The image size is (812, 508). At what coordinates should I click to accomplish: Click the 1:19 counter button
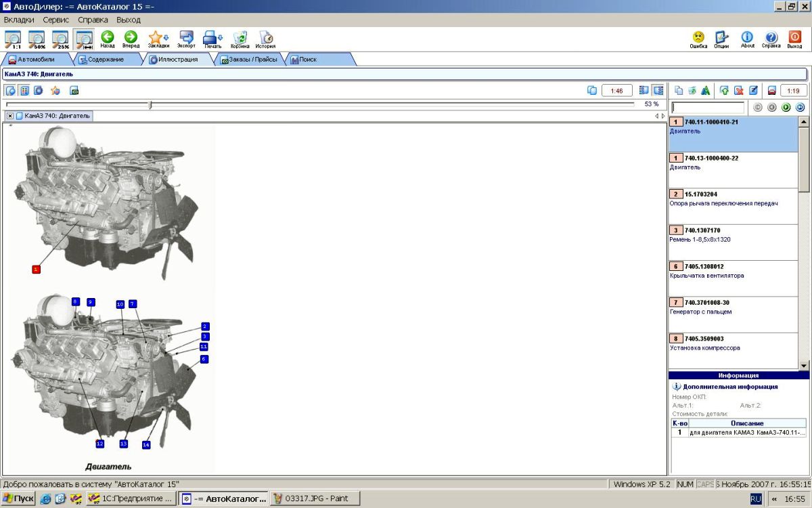click(x=794, y=90)
